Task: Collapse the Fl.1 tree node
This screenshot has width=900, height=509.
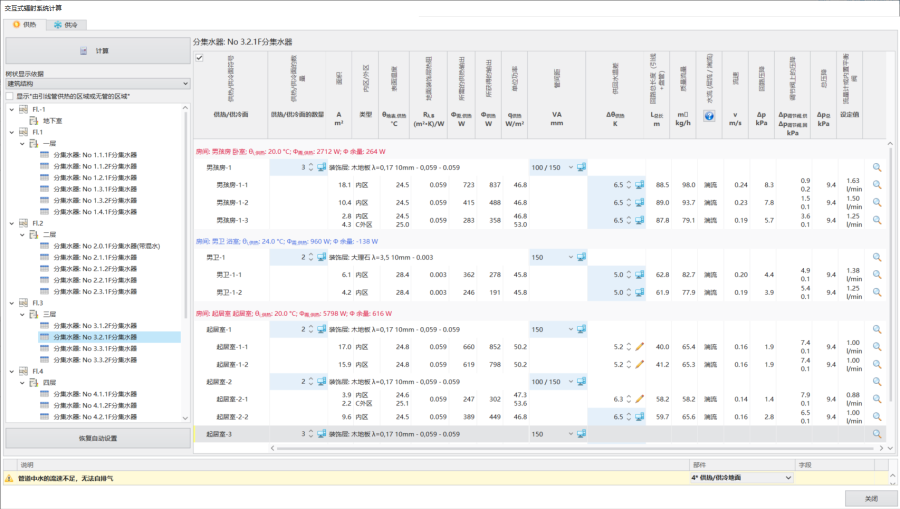Action: click(x=11, y=132)
